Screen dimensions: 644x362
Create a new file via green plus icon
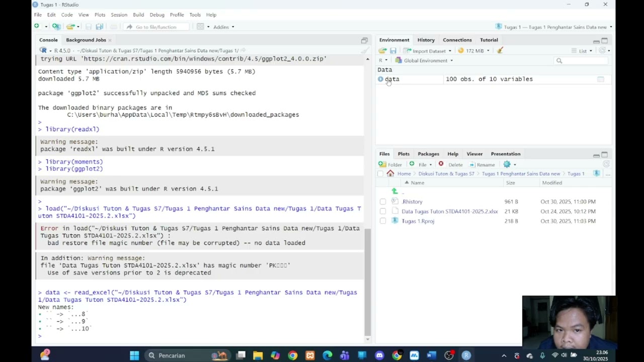point(37,27)
